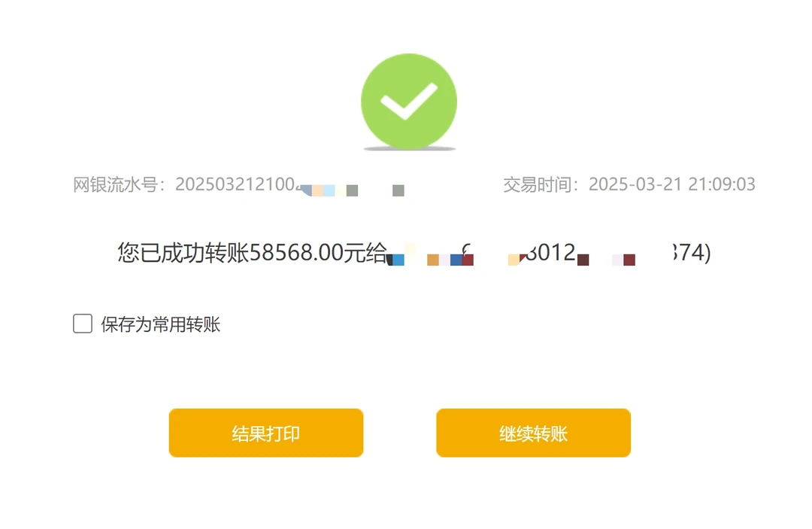Click the amount 58568.00
The width and height of the screenshot is (812, 529).
tap(297, 253)
